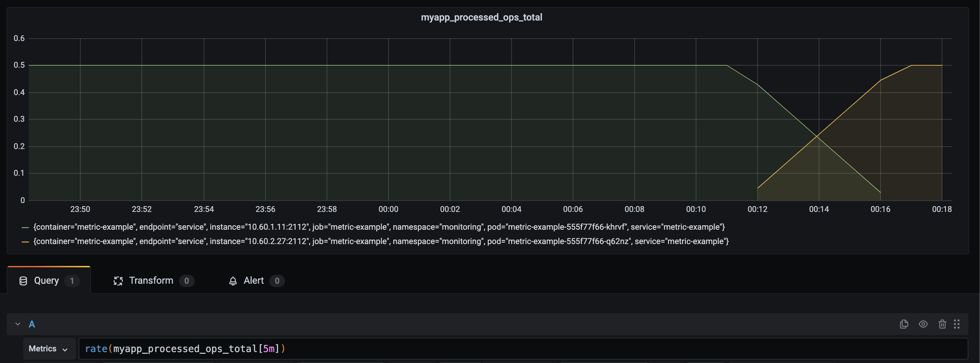Click the Transform tab count badge 0
This screenshot has height=363, width=980.
point(187,281)
